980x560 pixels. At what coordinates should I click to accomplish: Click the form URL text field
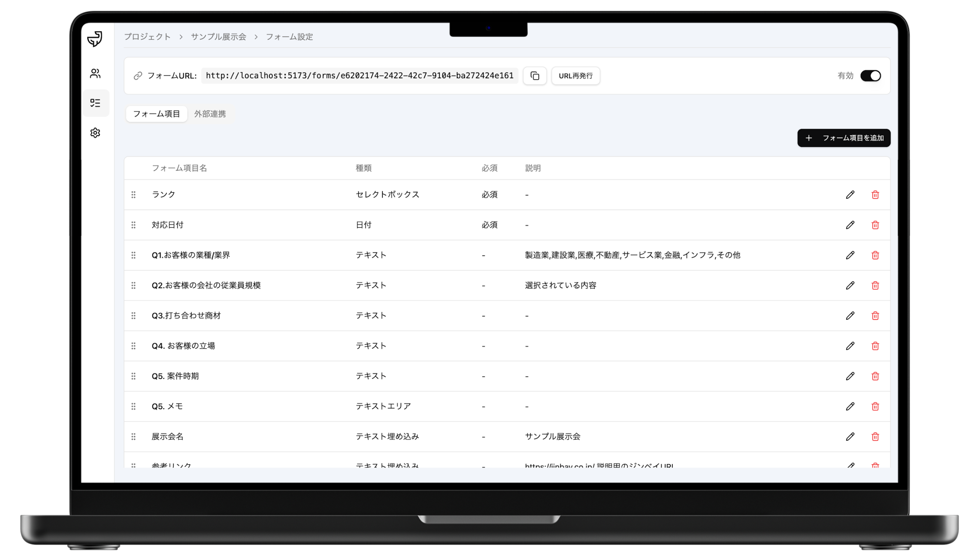point(359,76)
